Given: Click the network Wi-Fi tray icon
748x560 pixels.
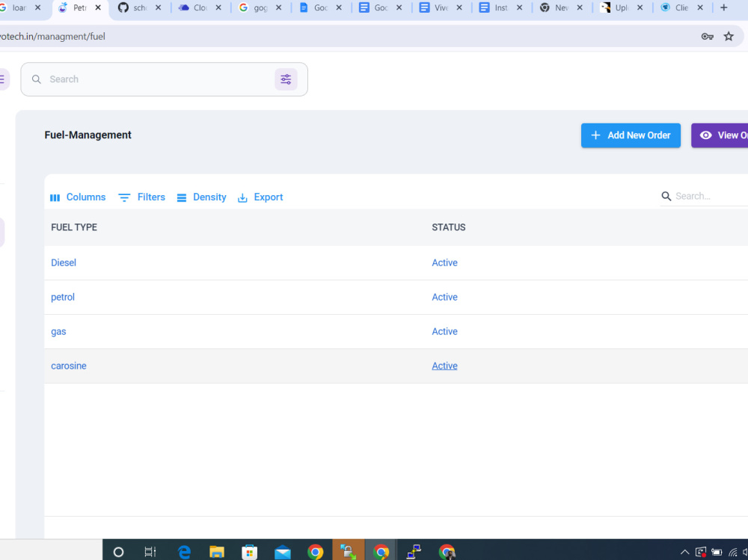Looking at the screenshot, I should click(733, 553).
